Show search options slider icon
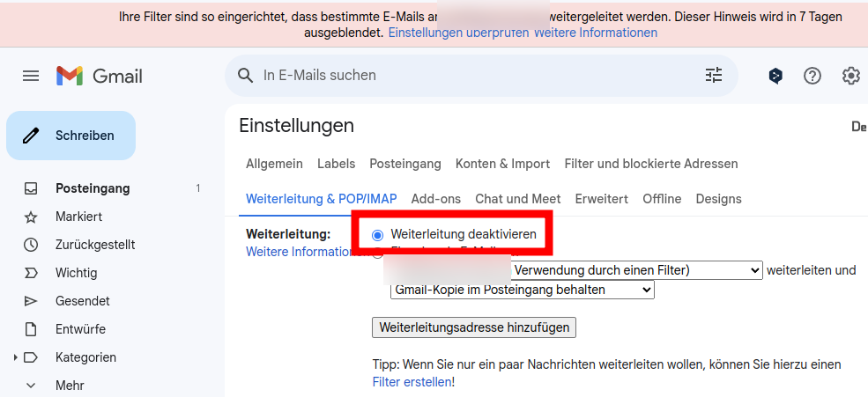868x397 pixels. click(x=714, y=75)
